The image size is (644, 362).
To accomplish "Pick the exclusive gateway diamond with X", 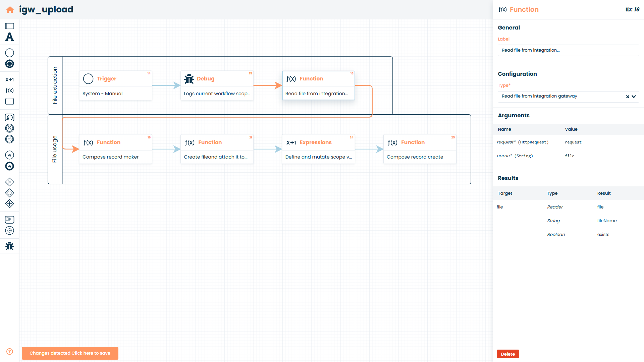I will pyautogui.click(x=9, y=182).
